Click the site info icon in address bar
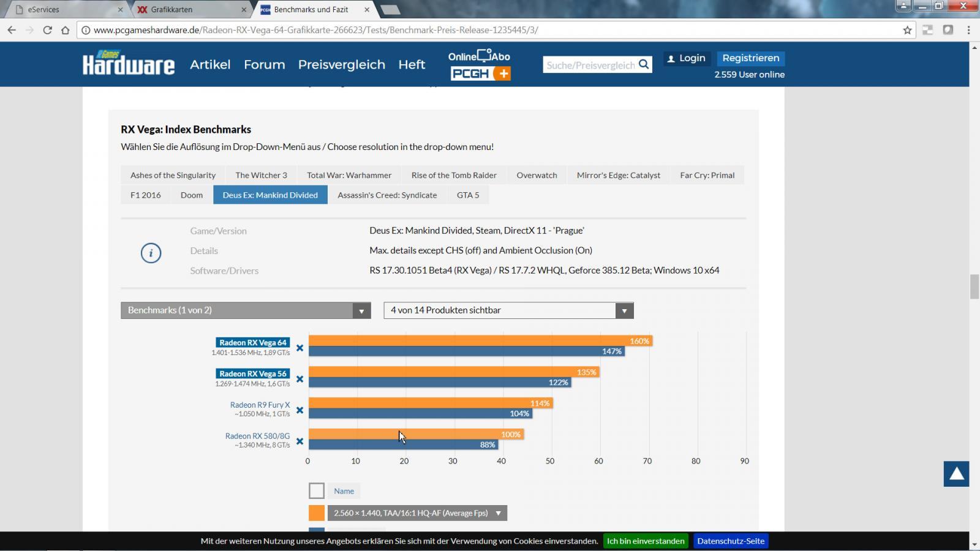 coord(86,30)
